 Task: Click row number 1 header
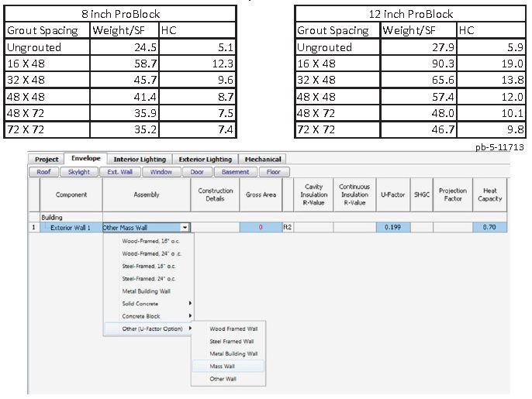(33, 227)
